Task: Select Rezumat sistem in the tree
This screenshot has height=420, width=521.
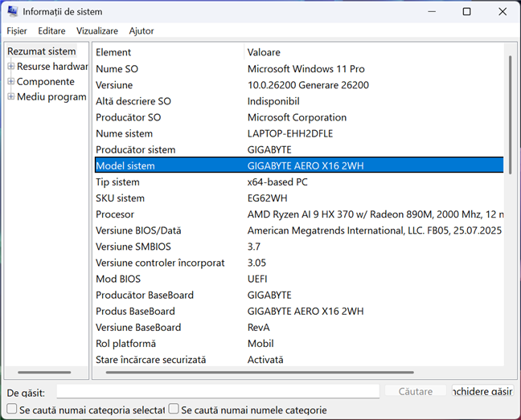Action: pos(42,51)
